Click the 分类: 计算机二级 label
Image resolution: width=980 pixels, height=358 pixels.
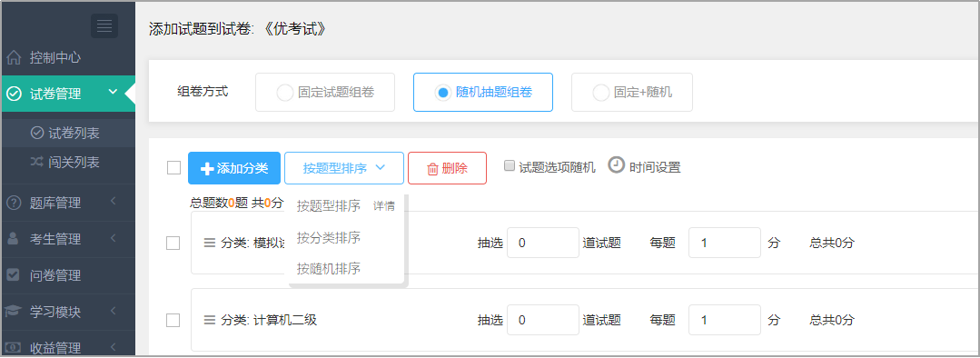point(269,320)
